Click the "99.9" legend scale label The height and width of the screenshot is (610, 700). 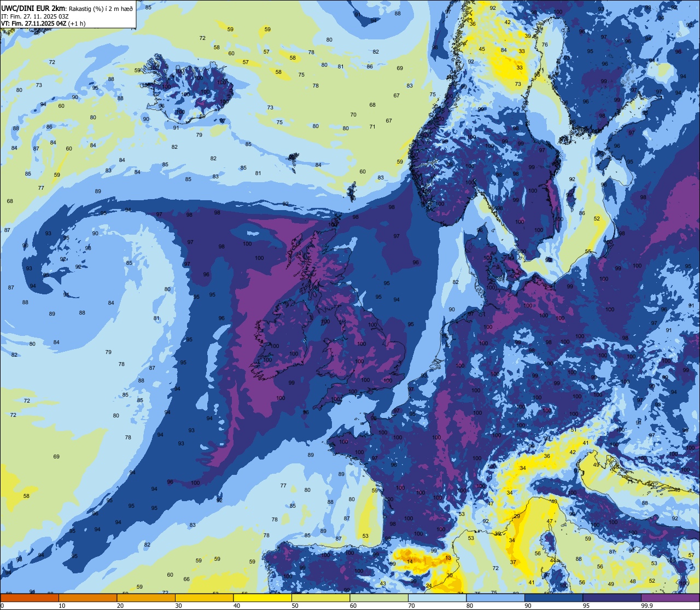pos(647,606)
